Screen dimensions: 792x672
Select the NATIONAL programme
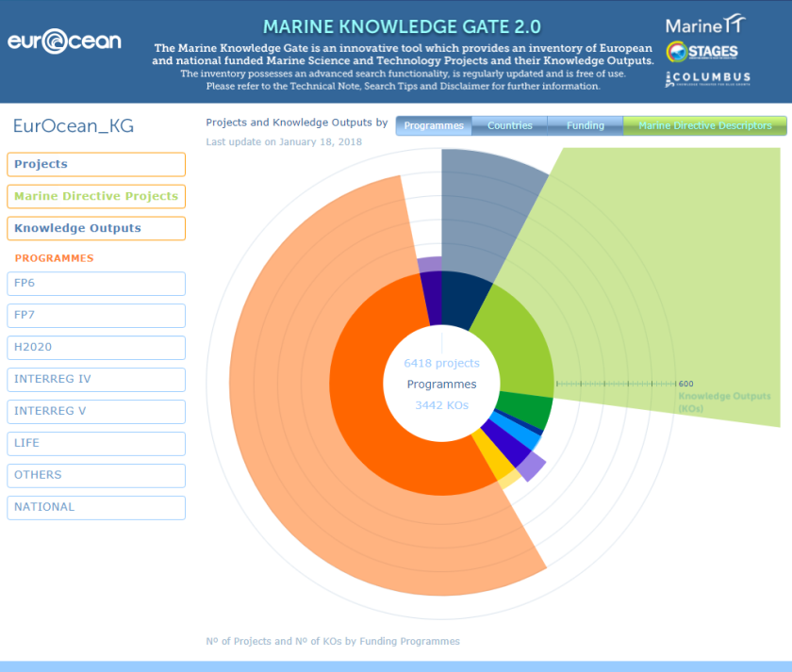coord(96,507)
